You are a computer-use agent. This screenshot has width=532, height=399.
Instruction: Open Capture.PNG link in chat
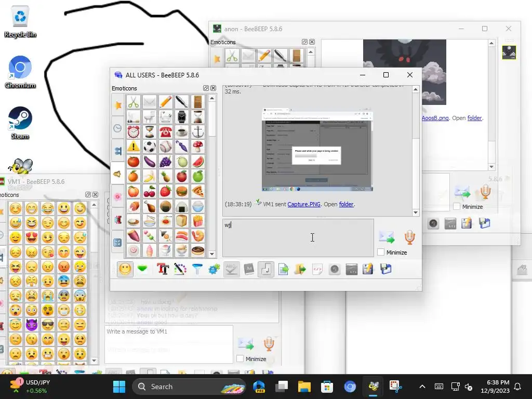(x=303, y=204)
